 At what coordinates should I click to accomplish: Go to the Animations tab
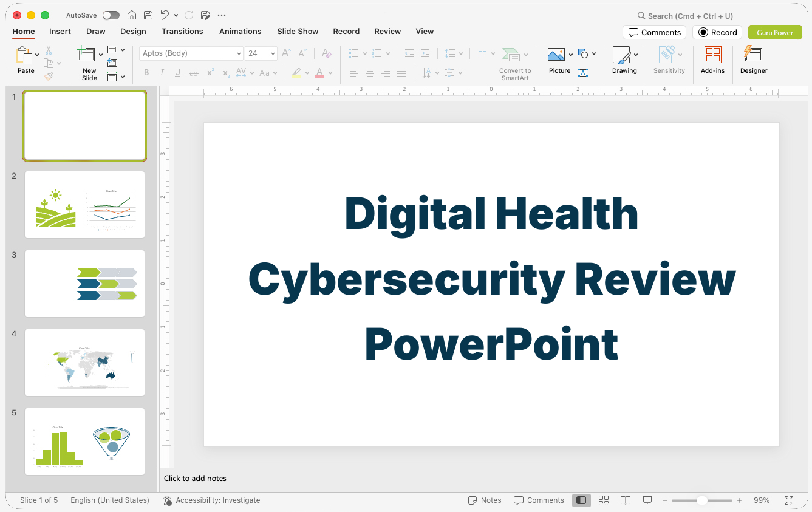pos(241,31)
